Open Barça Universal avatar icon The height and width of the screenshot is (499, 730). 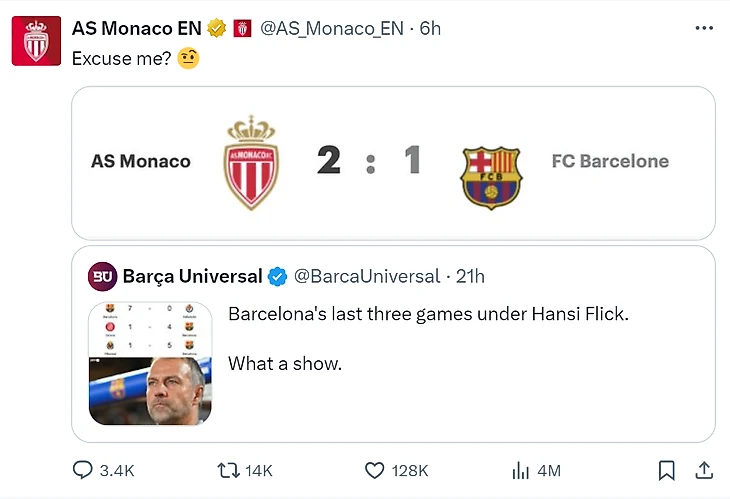[102, 276]
